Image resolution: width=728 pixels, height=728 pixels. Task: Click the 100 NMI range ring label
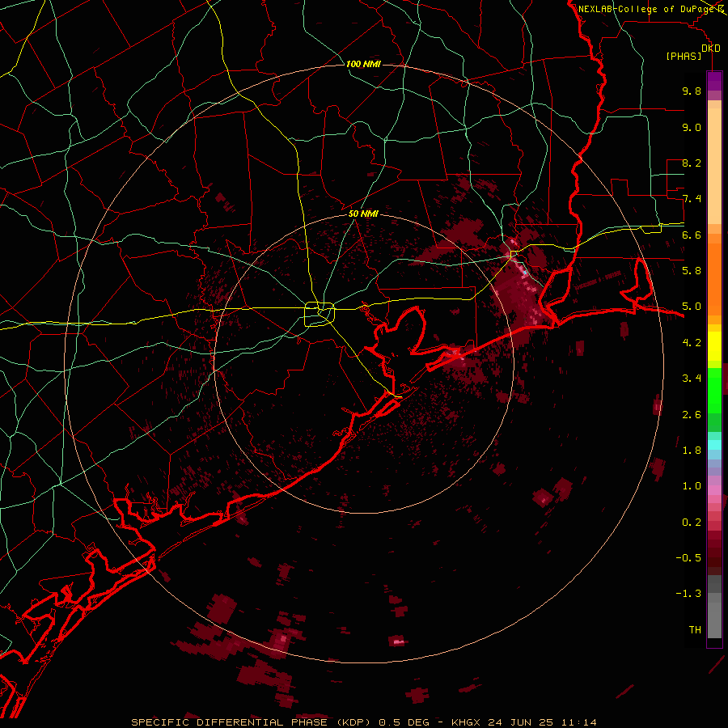363,64
